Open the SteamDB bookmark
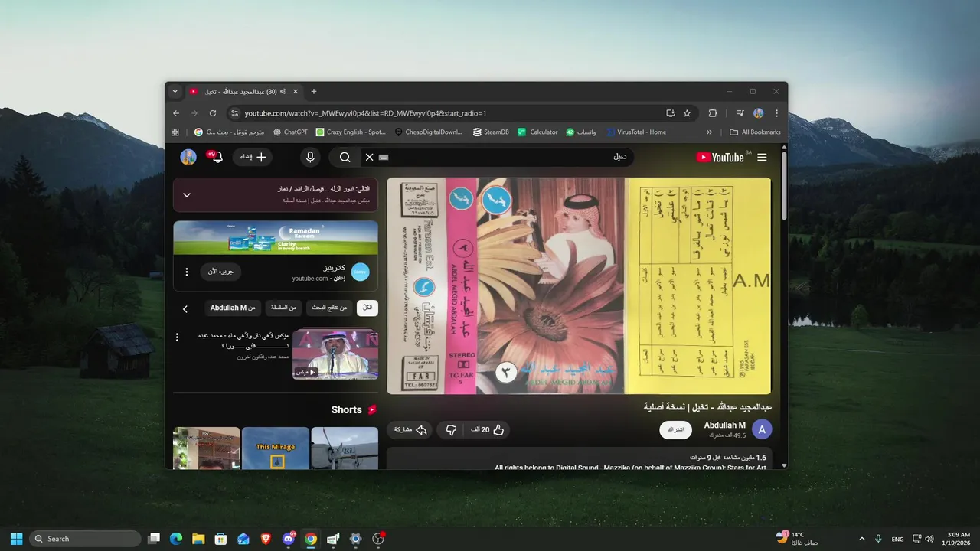980x551 pixels. pos(491,132)
